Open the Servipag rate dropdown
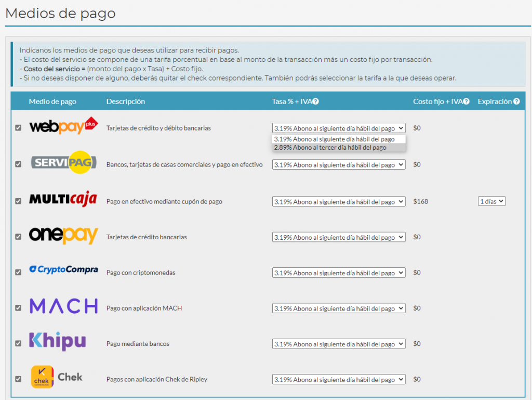532x400 pixels. click(339, 165)
